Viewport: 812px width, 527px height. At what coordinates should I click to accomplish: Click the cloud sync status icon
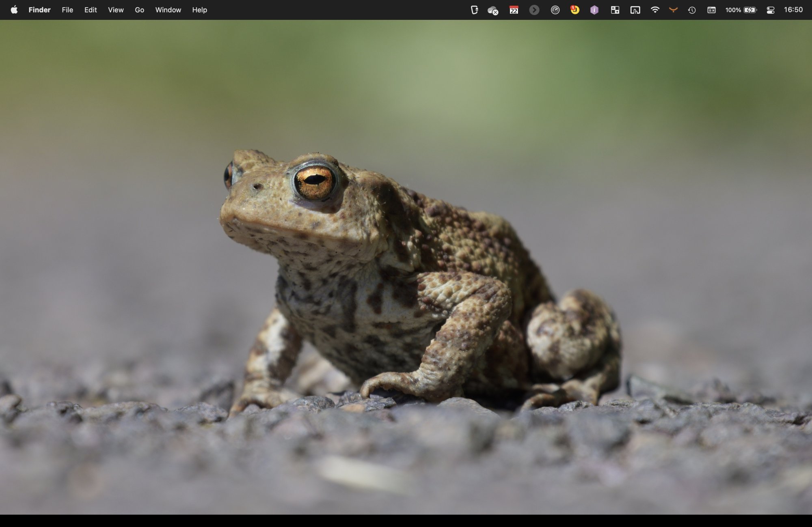pyautogui.click(x=492, y=10)
